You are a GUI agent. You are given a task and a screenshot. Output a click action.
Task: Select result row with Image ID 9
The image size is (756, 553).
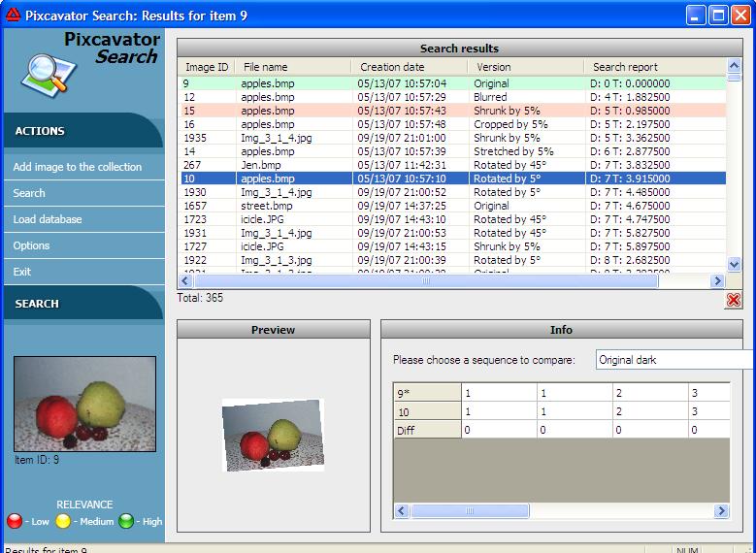(x=453, y=83)
